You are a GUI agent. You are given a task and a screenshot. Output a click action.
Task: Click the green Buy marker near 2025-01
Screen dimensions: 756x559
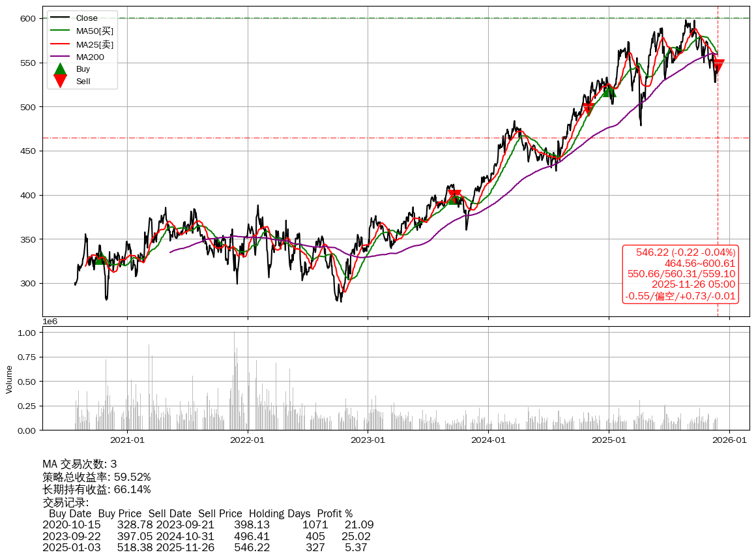point(609,91)
